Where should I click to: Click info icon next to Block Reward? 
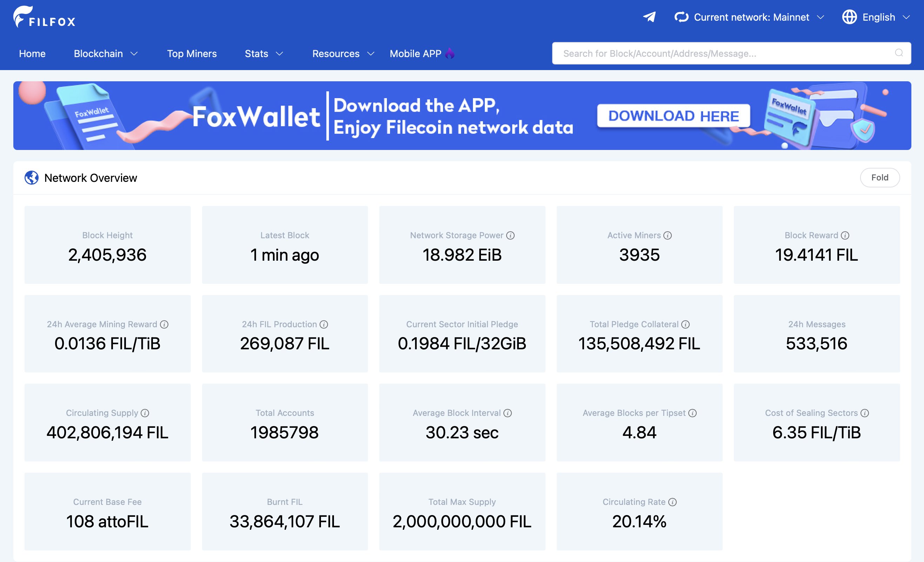(845, 235)
